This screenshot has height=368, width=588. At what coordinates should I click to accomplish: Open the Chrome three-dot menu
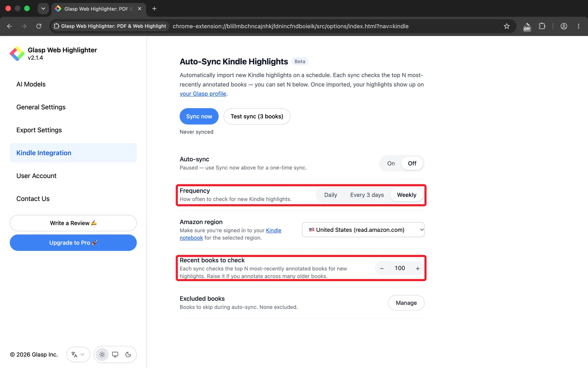pos(578,26)
